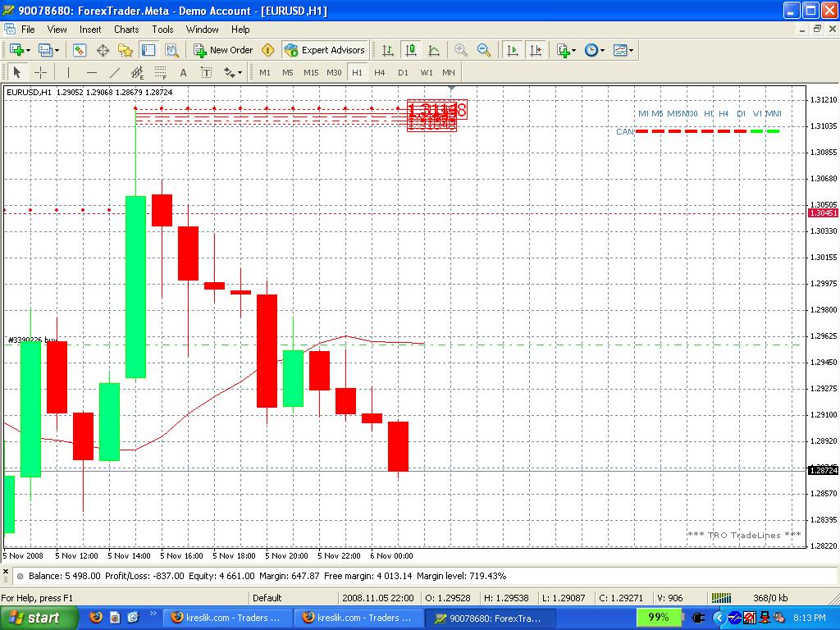Toggle Chart Shift button

click(536, 50)
